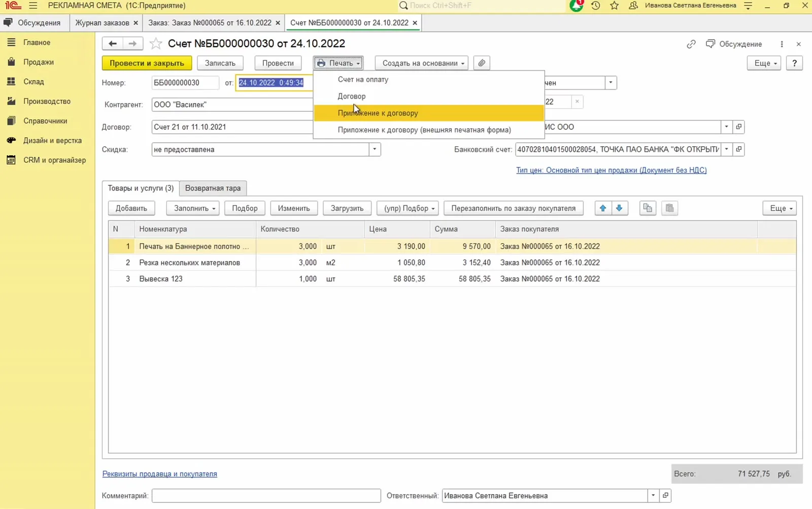Screen dimensions: 812x509
Task: Move row down with blue arrow
Action: tap(619, 208)
